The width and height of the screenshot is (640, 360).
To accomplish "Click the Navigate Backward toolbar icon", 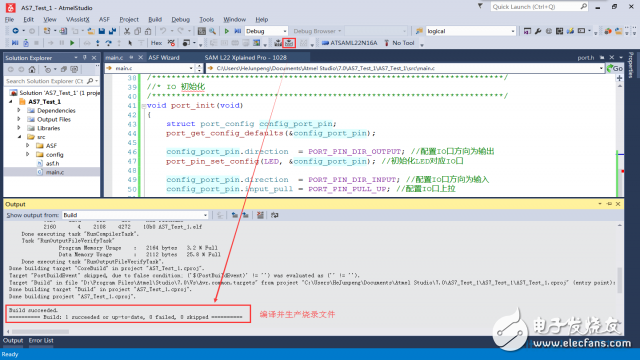I will pos(15,31).
